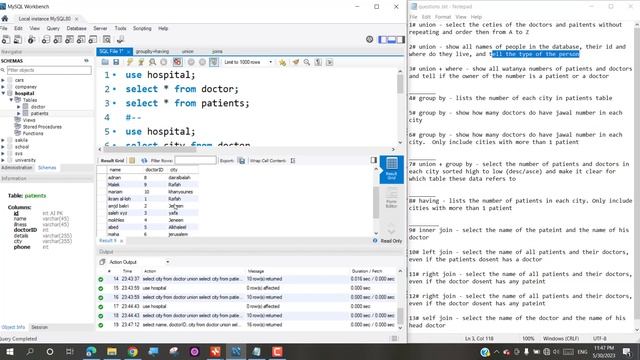
Task: Toggle the left sidebar panel visibility
Action: point(383,40)
